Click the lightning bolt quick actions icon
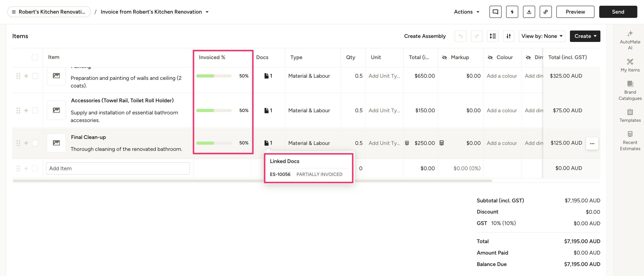 pos(512,12)
